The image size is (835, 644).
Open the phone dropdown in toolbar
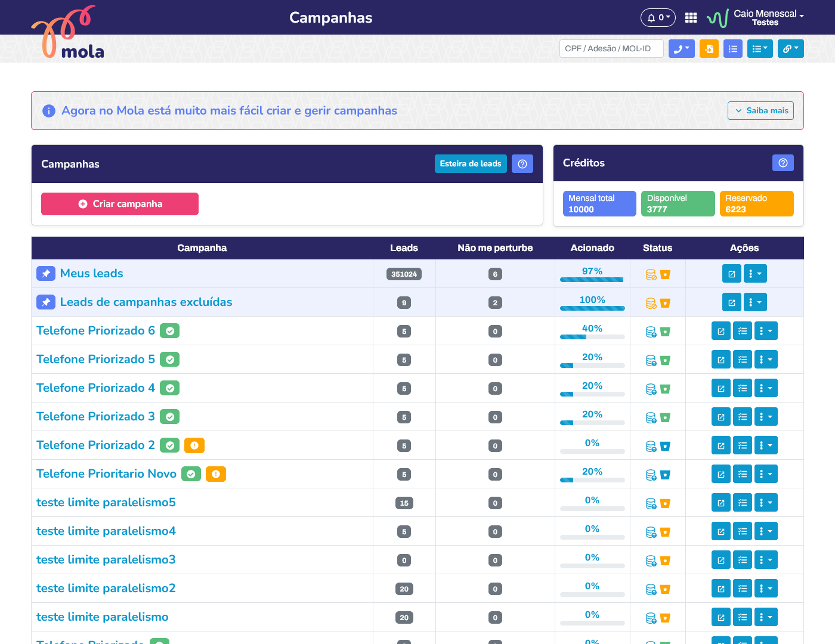coord(681,49)
